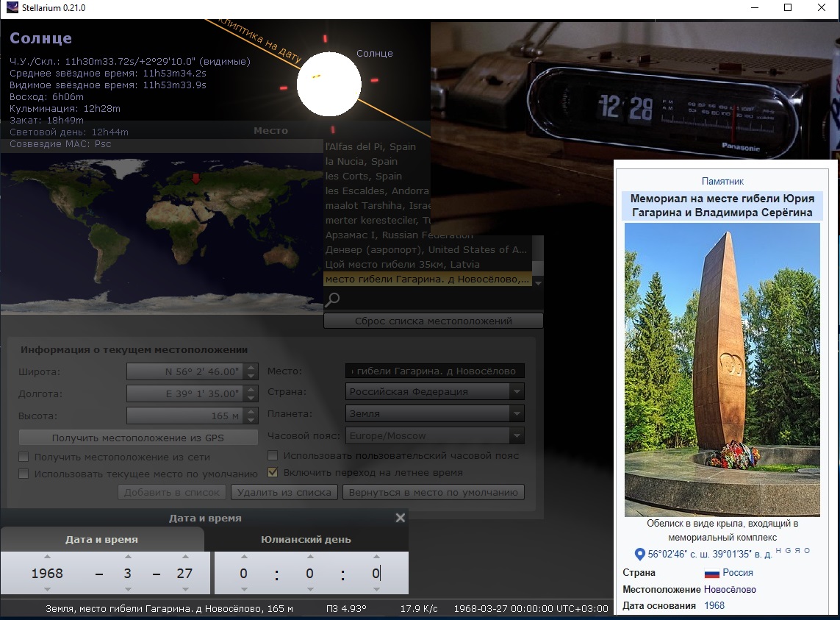Select 'Цой место гибели 35км, Latvia'
Screen dimensions: 840x620
pyautogui.click(x=402, y=265)
